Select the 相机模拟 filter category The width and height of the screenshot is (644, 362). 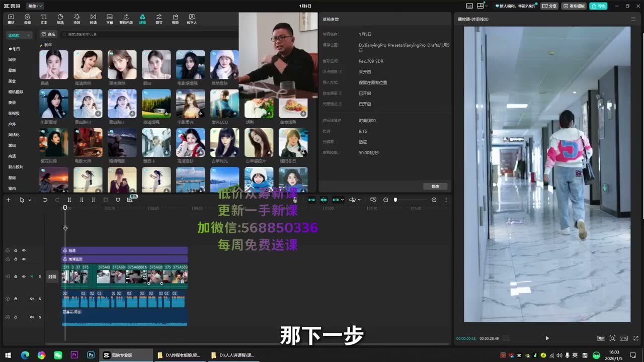coord(16,92)
